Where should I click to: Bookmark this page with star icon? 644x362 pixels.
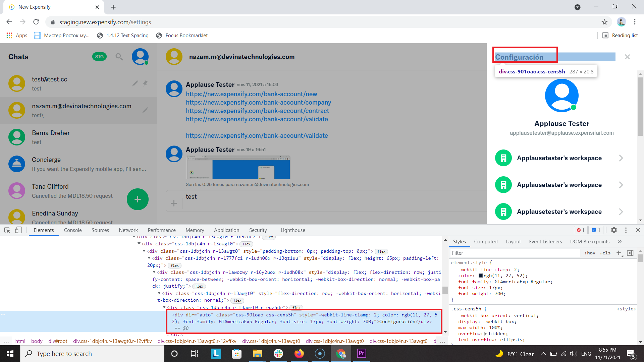point(604,22)
